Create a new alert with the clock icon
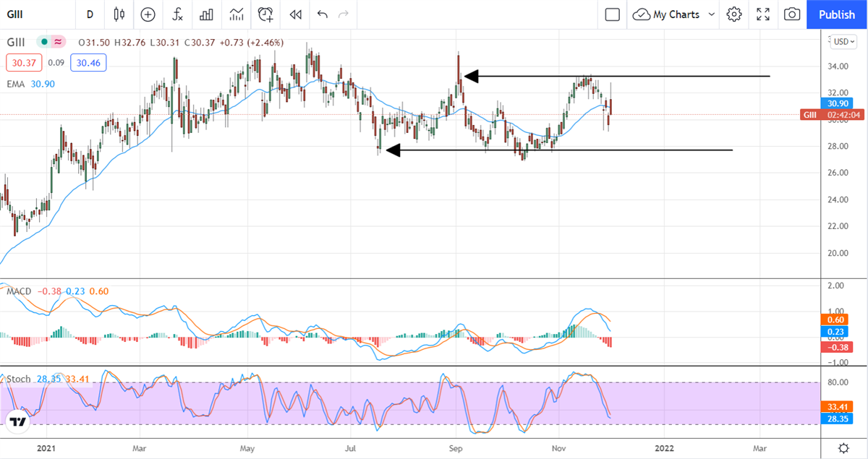This screenshot has height=459, width=868. point(265,14)
